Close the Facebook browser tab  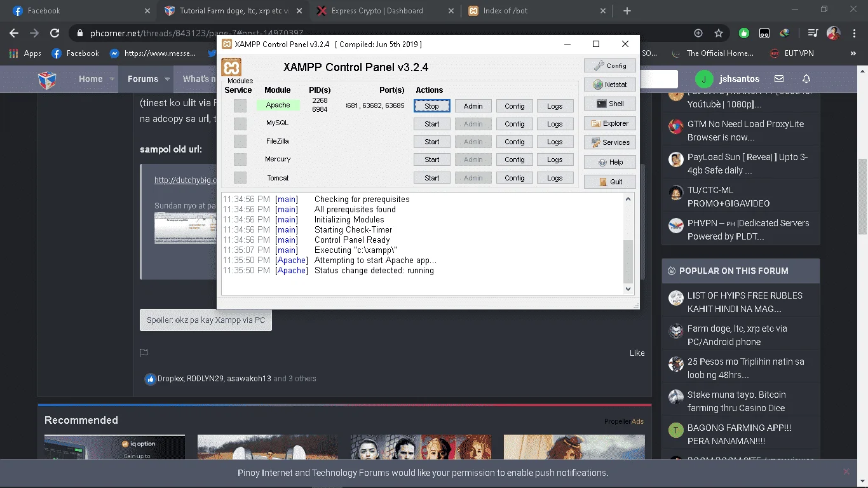click(147, 11)
